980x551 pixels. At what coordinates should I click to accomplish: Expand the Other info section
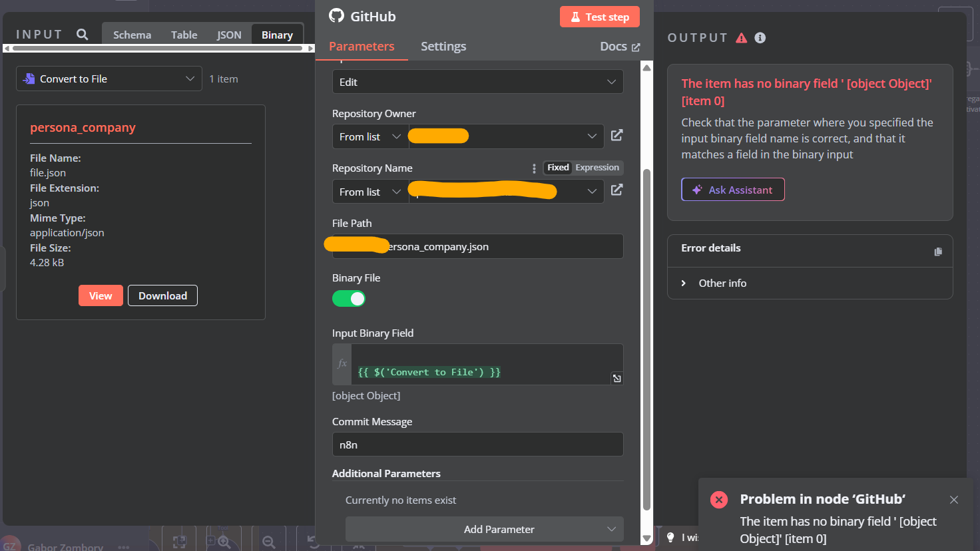pos(810,283)
